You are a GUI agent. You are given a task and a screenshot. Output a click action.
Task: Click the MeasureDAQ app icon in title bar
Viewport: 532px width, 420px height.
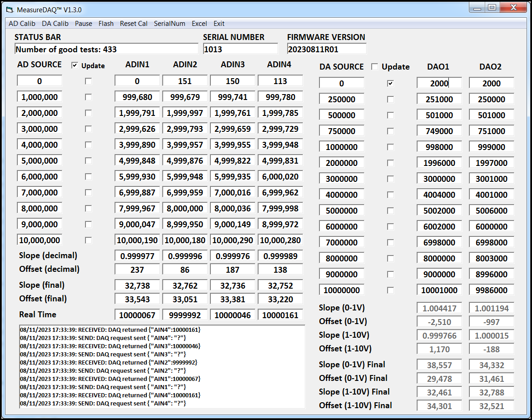click(x=10, y=10)
